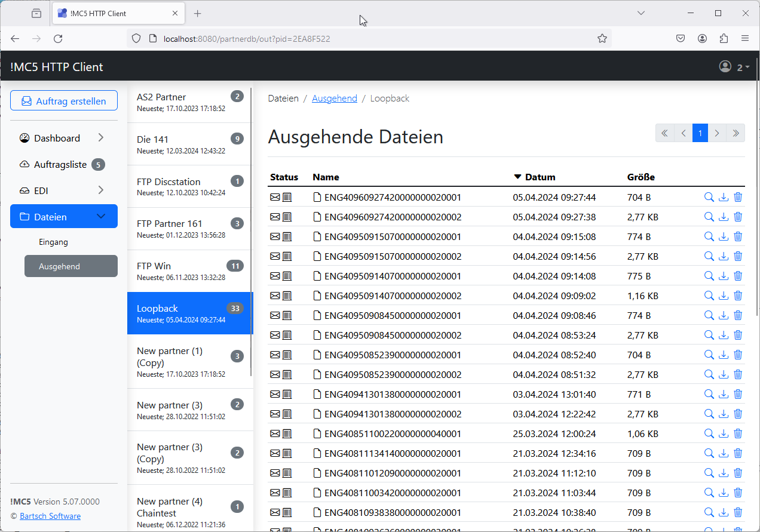Viewport: 760px width, 532px height.
Task: Select New partner (3) (Copy) entry
Action: click(x=189, y=458)
